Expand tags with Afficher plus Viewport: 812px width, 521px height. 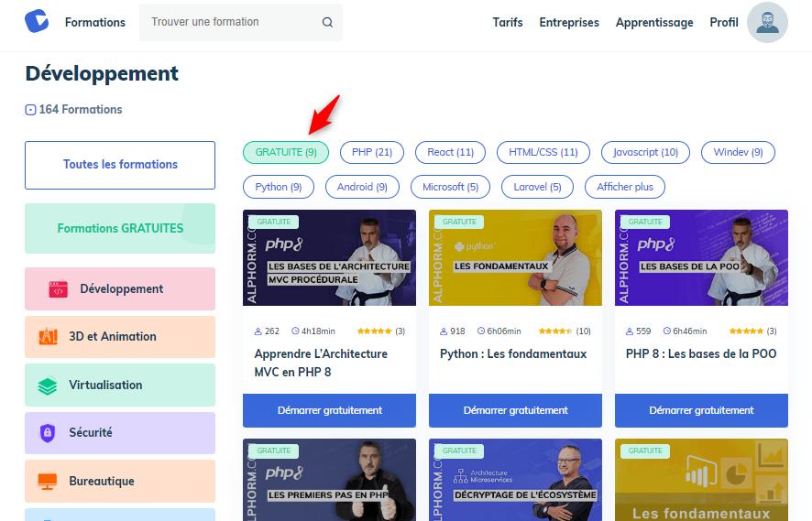625,187
